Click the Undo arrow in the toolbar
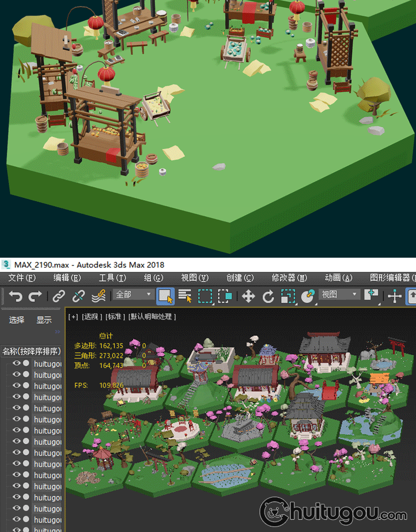 click(x=16, y=296)
